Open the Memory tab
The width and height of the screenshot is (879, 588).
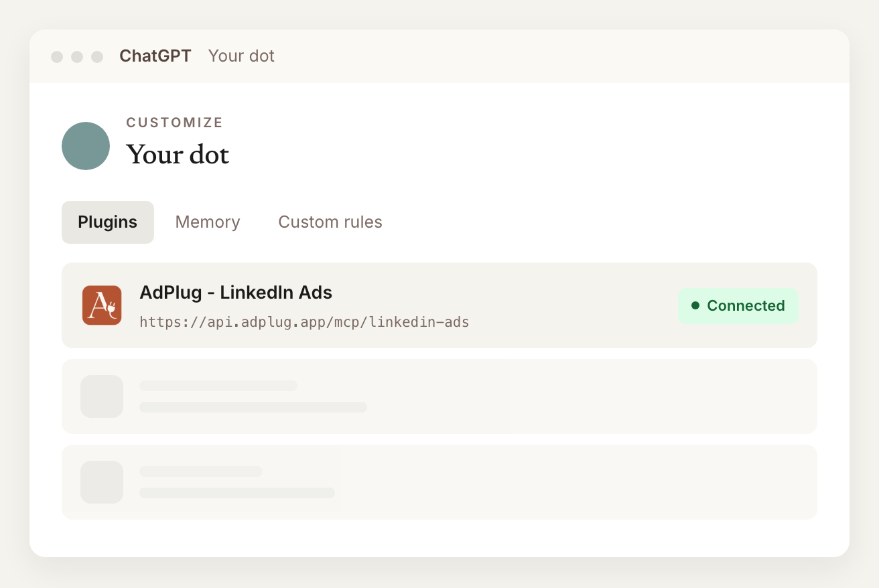click(208, 222)
